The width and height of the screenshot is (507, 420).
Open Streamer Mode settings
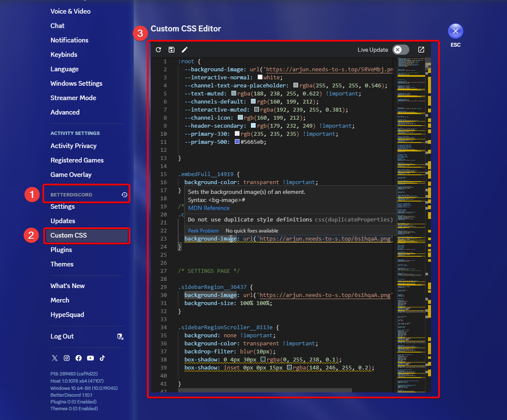(x=73, y=98)
